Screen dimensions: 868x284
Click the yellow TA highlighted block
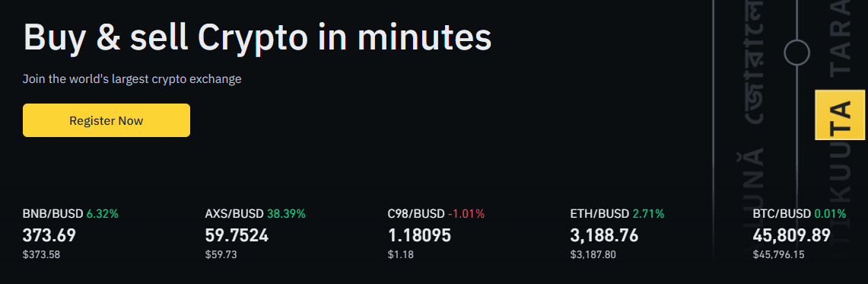click(840, 115)
